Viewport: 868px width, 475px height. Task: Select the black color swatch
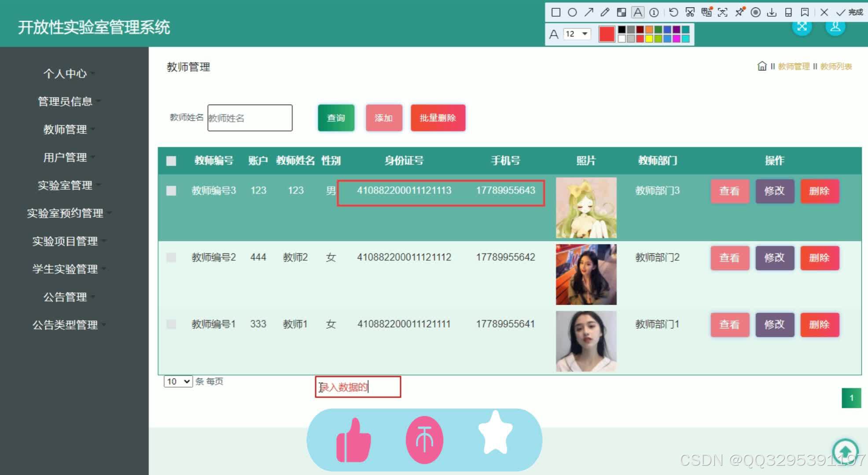tap(622, 29)
